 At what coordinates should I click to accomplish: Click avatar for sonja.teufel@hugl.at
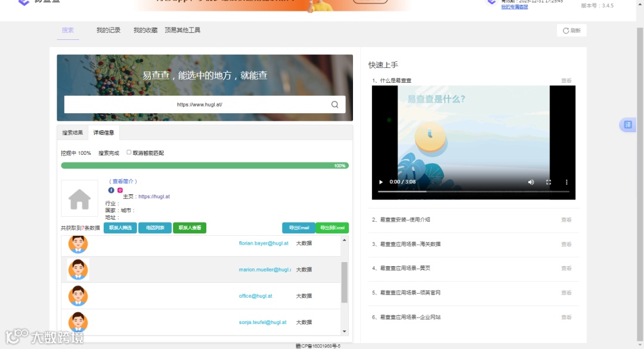(78, 322)
